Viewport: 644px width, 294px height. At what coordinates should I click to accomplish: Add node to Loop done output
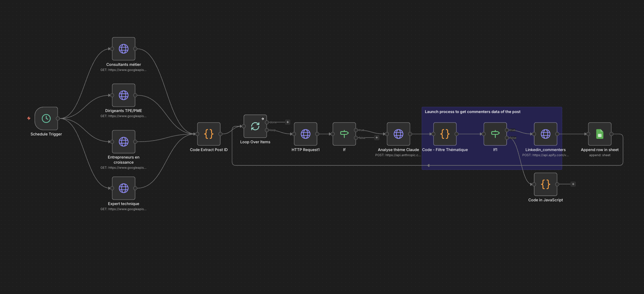[288, 122]
